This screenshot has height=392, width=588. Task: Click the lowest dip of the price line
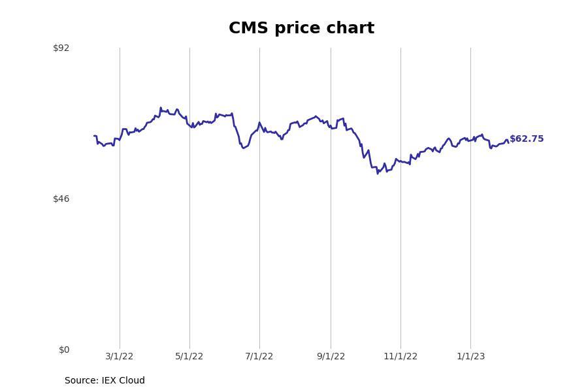378,174
